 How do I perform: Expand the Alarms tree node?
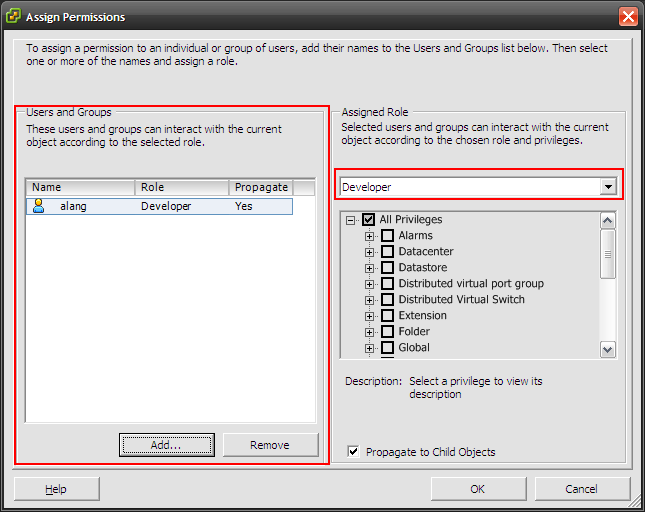click(369, 236)
